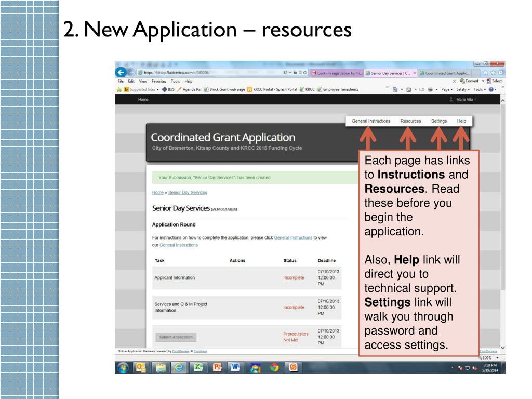Image resolution: width=532 pixels, height=399 pixels.
Task: Click the command bar feeds icon
Action: point(409,89)
